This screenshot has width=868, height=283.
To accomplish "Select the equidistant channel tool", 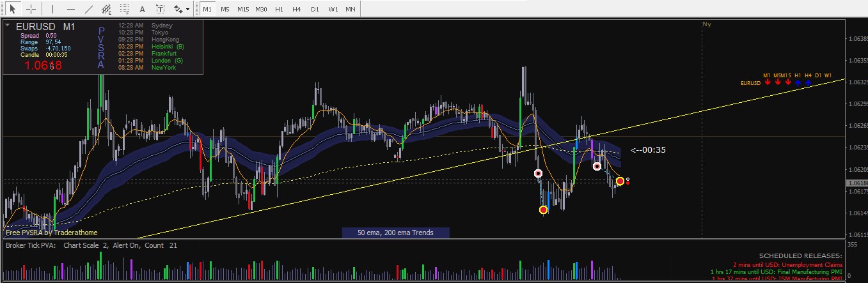I will click(x=107, y=10).
